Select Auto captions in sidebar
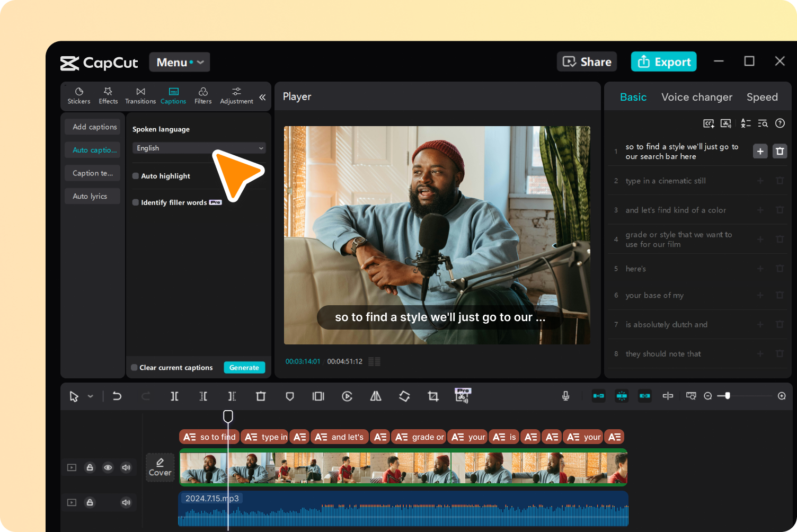Viewport: 797px width, 532px height. (x=93, y=150)
